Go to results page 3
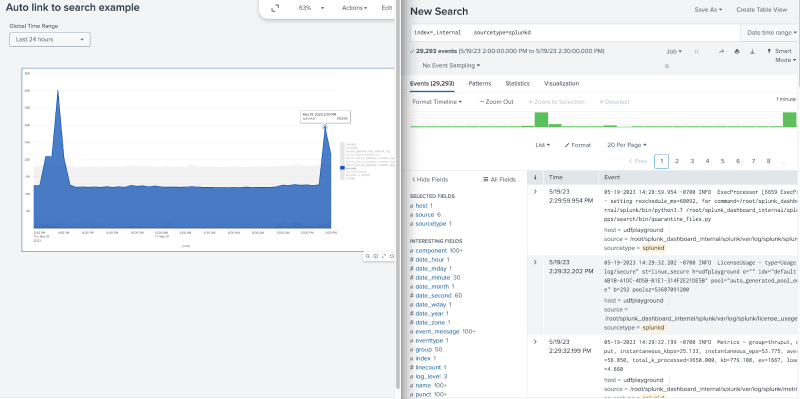Viewport: 800px width, 399px height. coord(692,161)
